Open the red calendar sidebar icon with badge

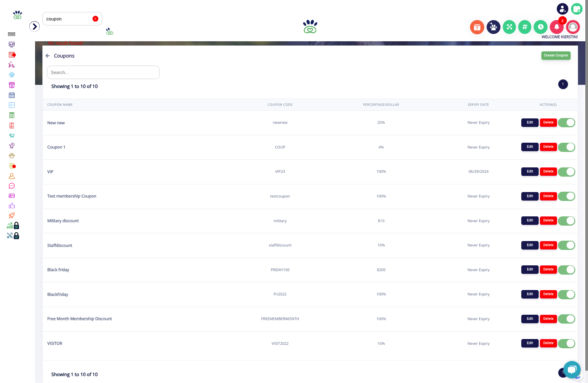tap(12, 55)
